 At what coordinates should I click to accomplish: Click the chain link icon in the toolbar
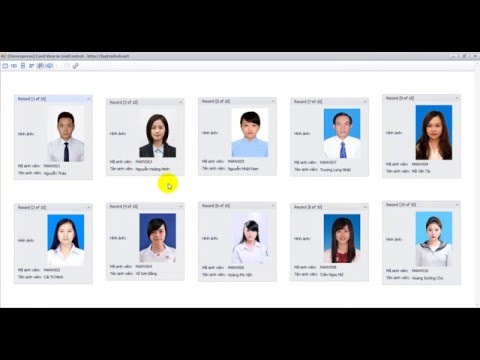coord(76,66)
